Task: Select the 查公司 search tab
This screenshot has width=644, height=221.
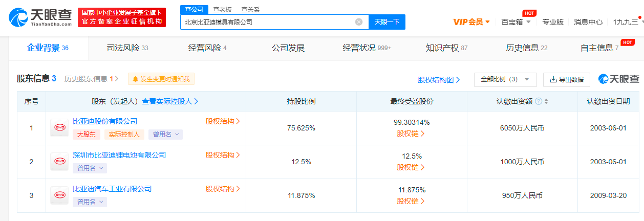Action: pyautogui.click(x=195, y=9)
